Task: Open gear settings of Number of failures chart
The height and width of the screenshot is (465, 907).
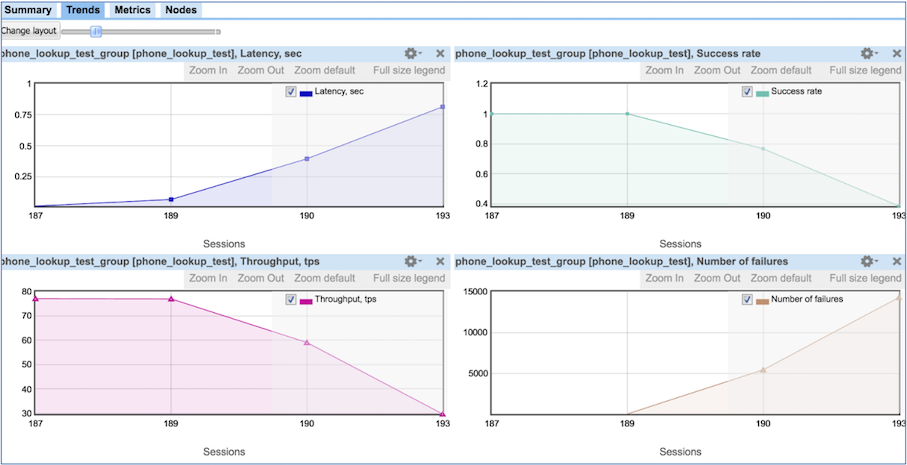Action: coord(869,261)
